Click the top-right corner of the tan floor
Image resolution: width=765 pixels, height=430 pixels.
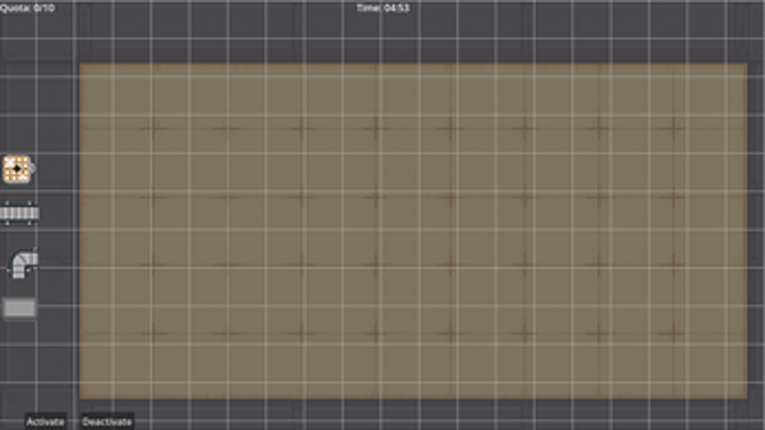(x=746, y=65)
